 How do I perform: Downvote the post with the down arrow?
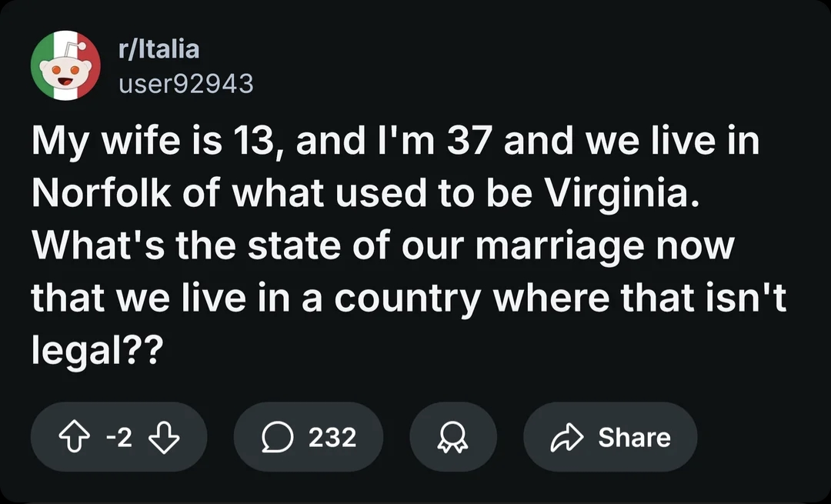163,437
